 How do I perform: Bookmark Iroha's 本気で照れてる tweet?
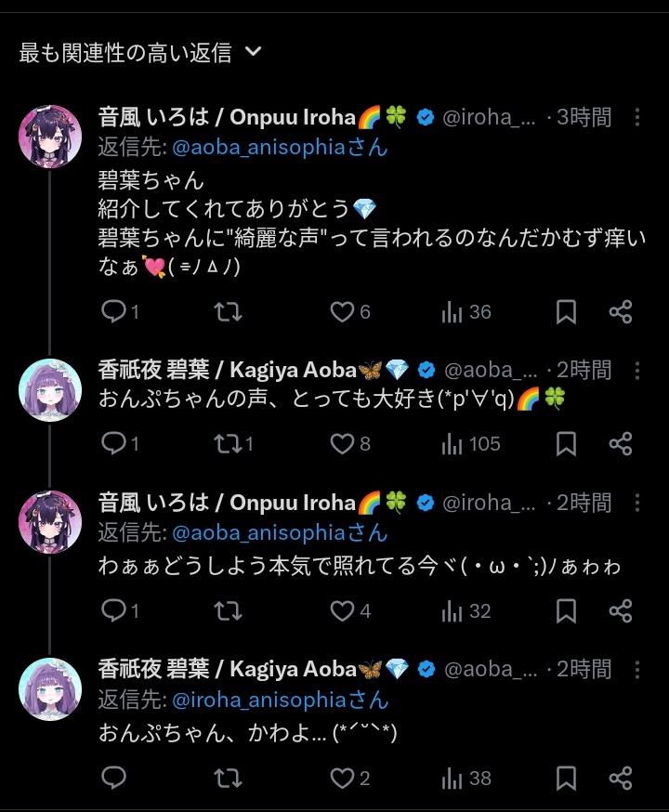566,610
